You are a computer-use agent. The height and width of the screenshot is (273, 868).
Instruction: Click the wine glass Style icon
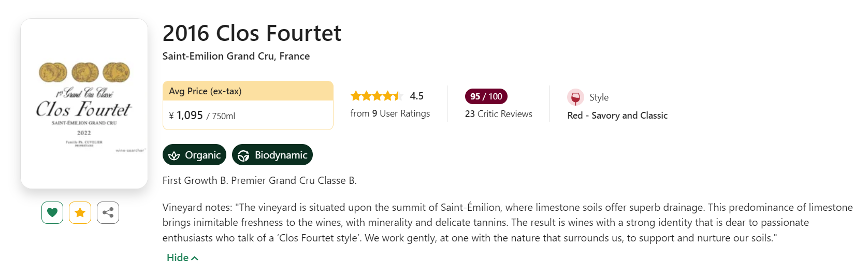pyautogui.click(x=575, y=97)
